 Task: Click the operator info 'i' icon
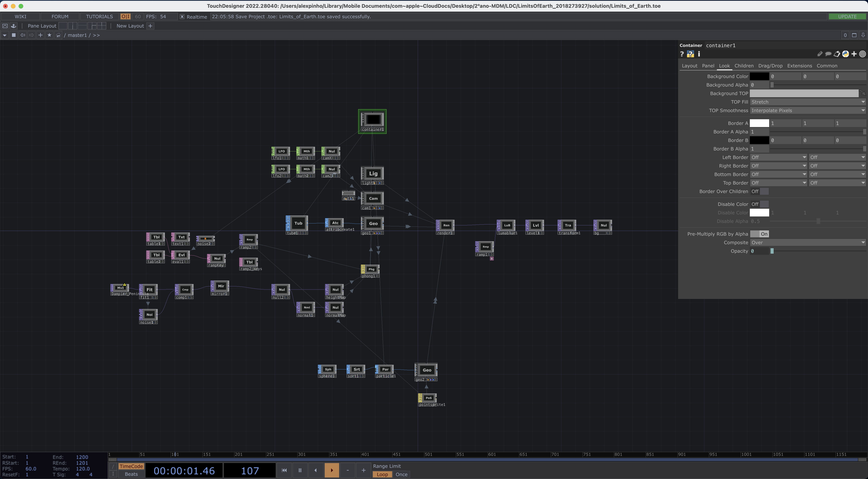(699, 54)
